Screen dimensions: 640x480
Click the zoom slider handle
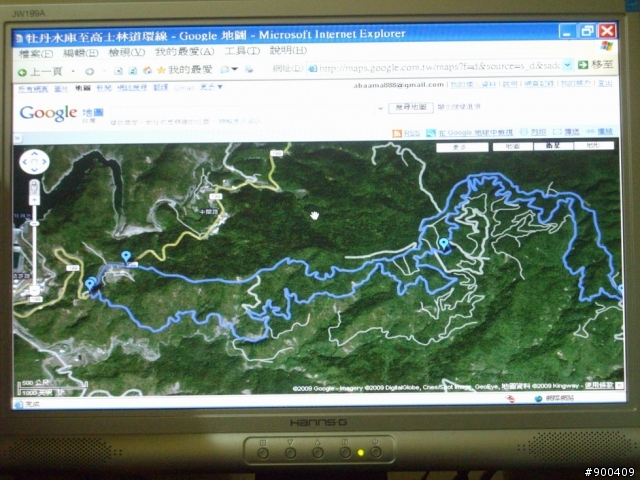[35, 224]
